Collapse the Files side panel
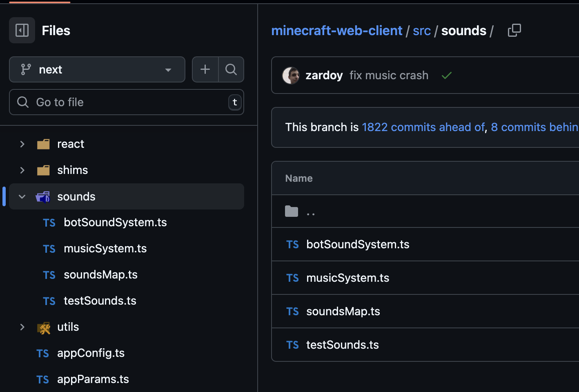Viewport: 579px width, 392px height. click(x=22, y=30)
